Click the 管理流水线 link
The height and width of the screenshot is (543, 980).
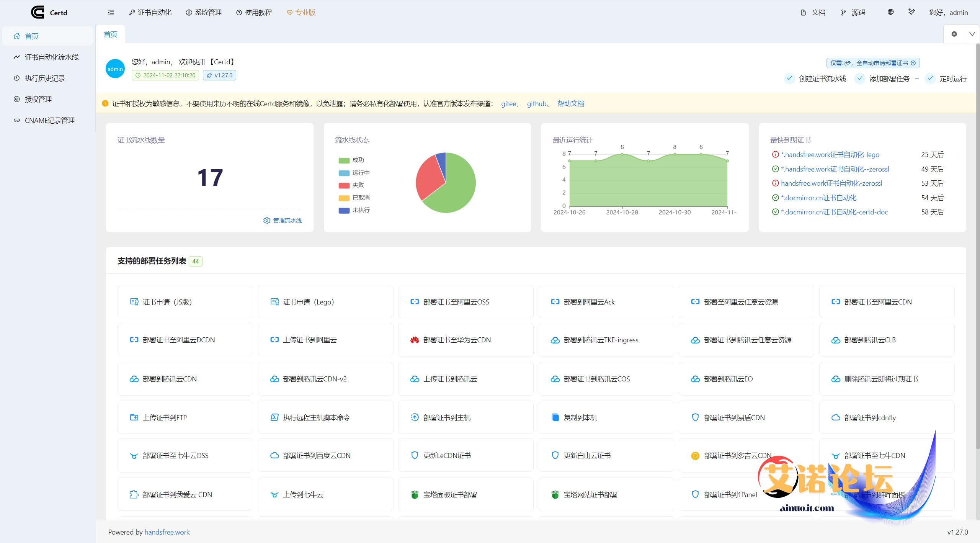pos(283,221)
